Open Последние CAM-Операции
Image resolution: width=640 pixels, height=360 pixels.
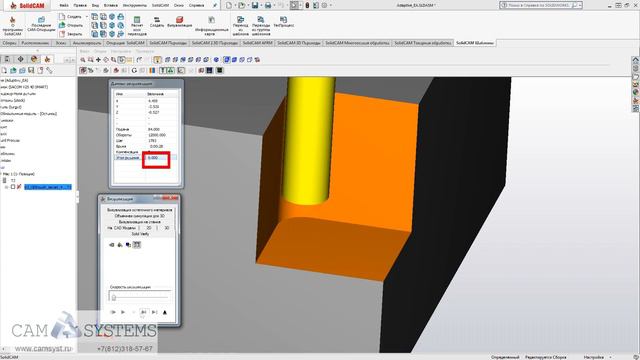(x=41, y=24)
